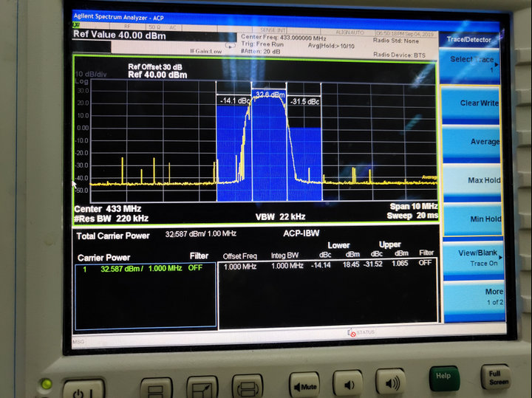Select the Average trace mode
Image resolution: width=532 pixels, height=398 pixels.
pos(484,142)
